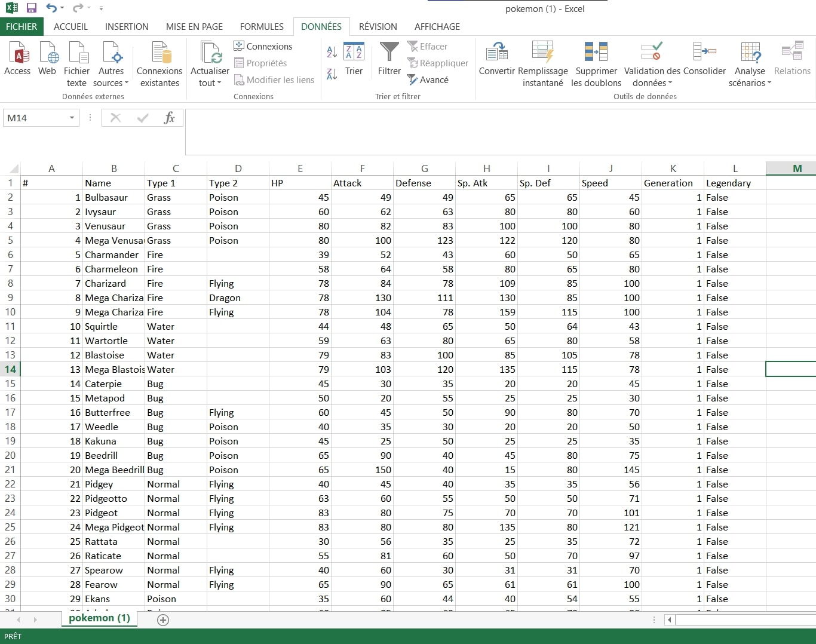Screen dimensions: 816x644
Task: Open the Name Box dropdown arrow
Action: point(72,118)
